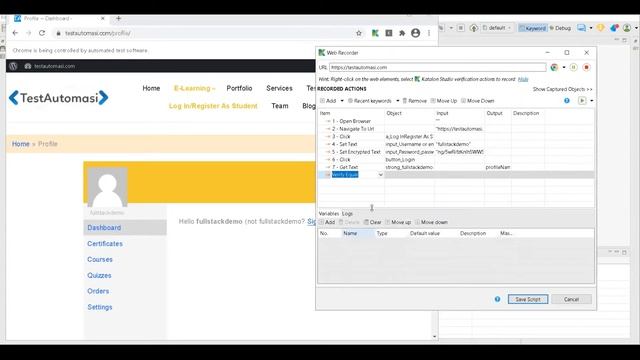Hide the hint message via Hide link

523,79
